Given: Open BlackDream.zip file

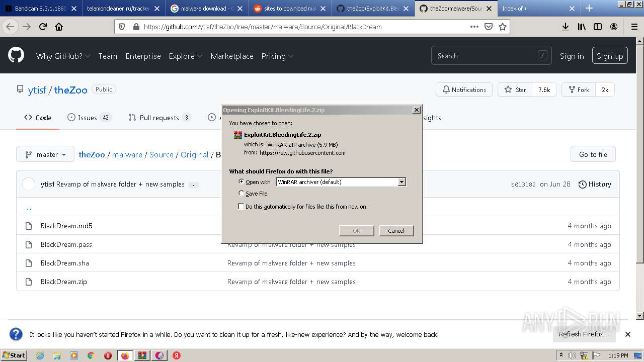Looking at the screenshot, I should pyautogui.click(x=64, y=282).
